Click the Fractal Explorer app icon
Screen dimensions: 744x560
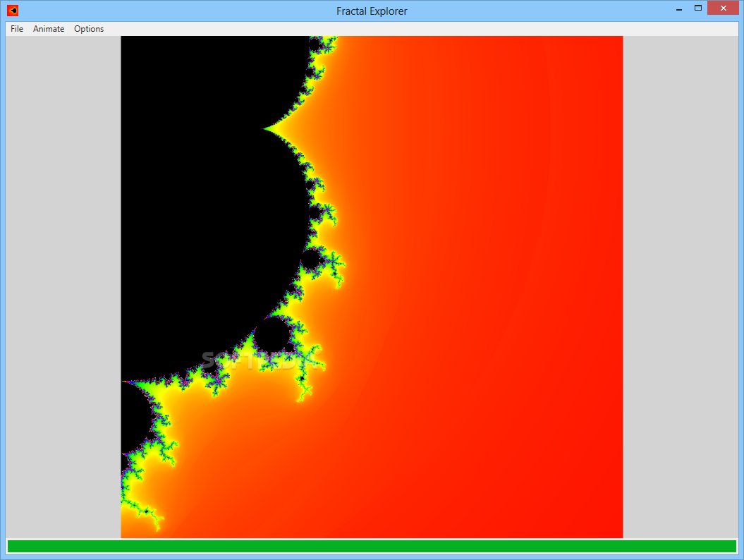point(13,11)
